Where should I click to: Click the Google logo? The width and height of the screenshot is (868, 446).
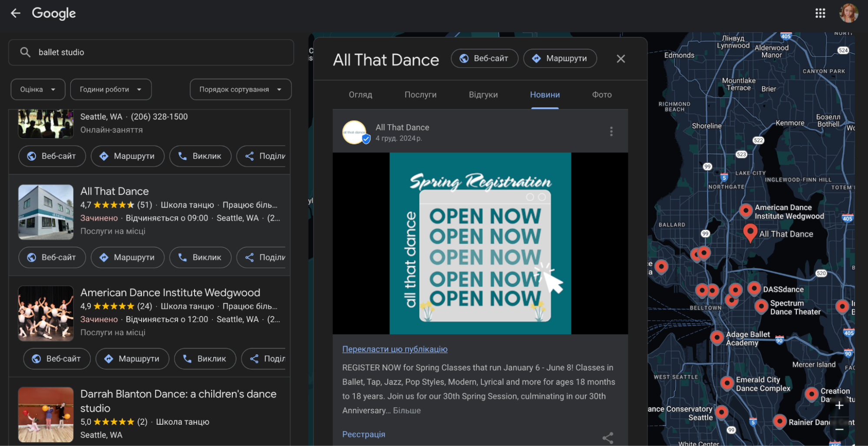coord(54,13)
